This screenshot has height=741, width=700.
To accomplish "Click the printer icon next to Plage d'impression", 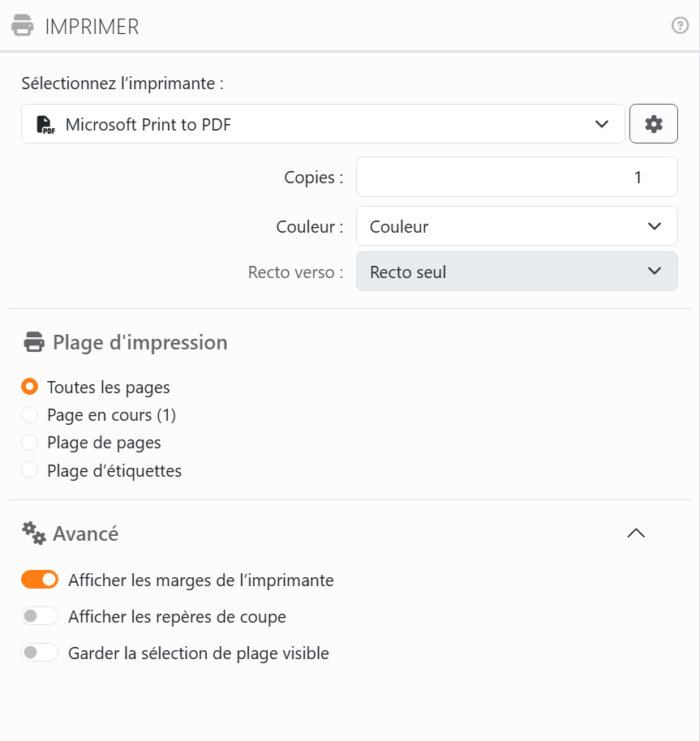I will [34, 341].
